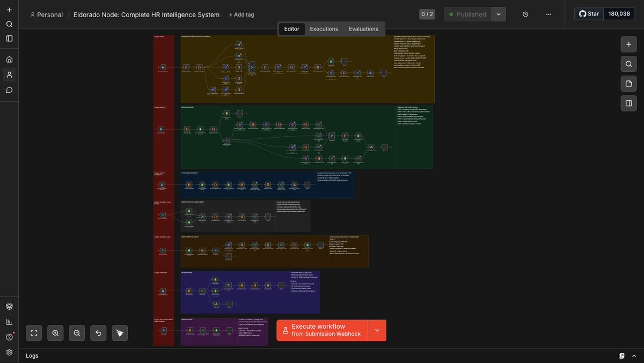Open the Help question mark icon

(x=9, y=337)
